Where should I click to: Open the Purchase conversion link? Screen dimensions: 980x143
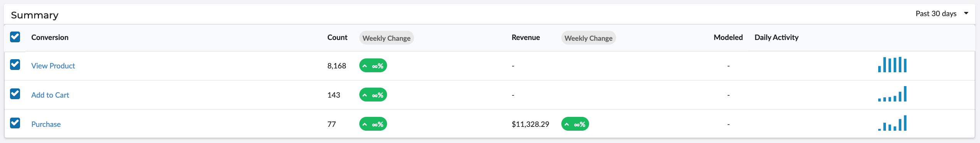(46, 124)
